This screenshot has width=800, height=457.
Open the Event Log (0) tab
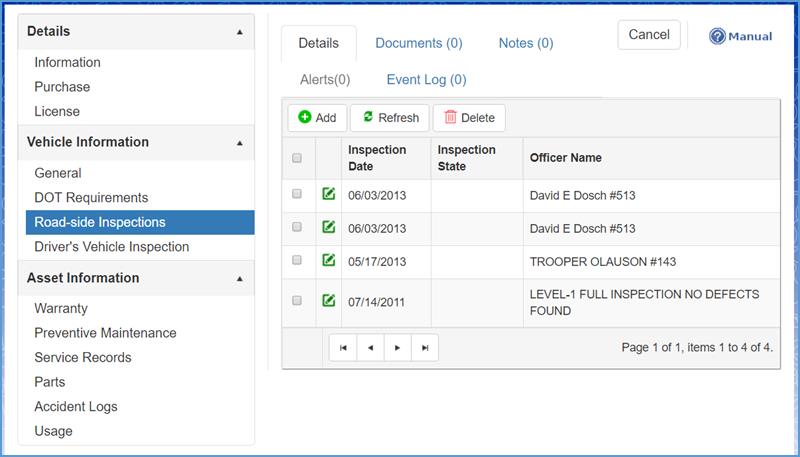[426, 79]
